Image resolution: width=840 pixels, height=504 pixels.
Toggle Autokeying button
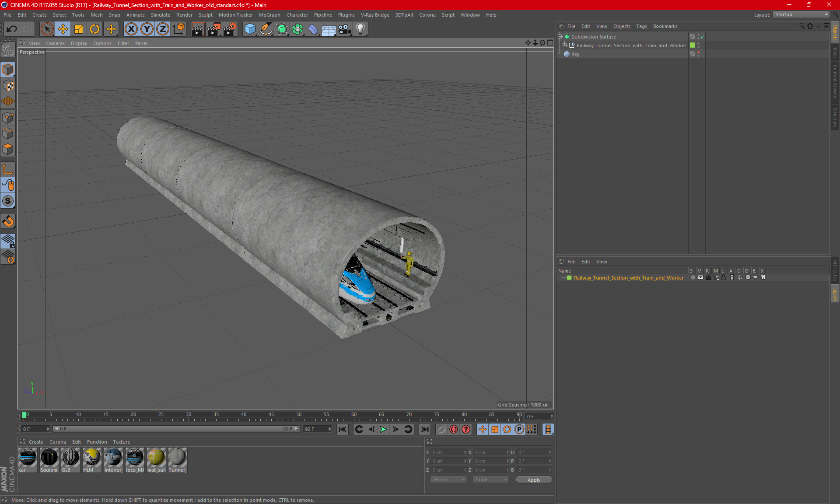[x=453, y=429]
